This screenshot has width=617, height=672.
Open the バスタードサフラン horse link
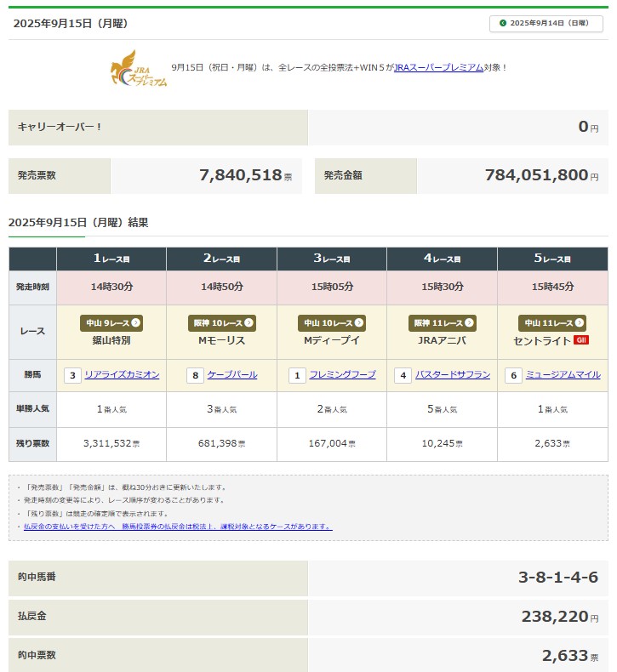453,375
